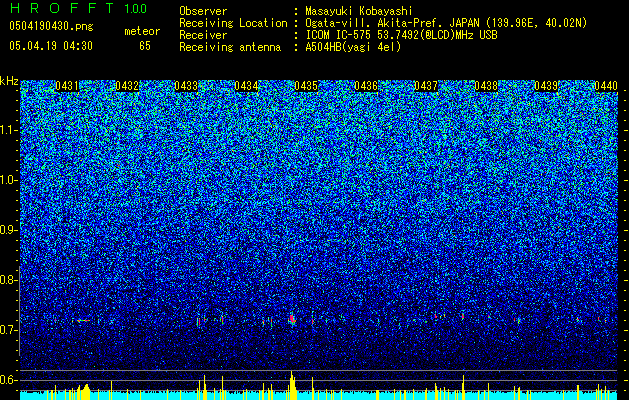629x400 pixels.
Task: Click the 0436 time marker
Action: 366,86
